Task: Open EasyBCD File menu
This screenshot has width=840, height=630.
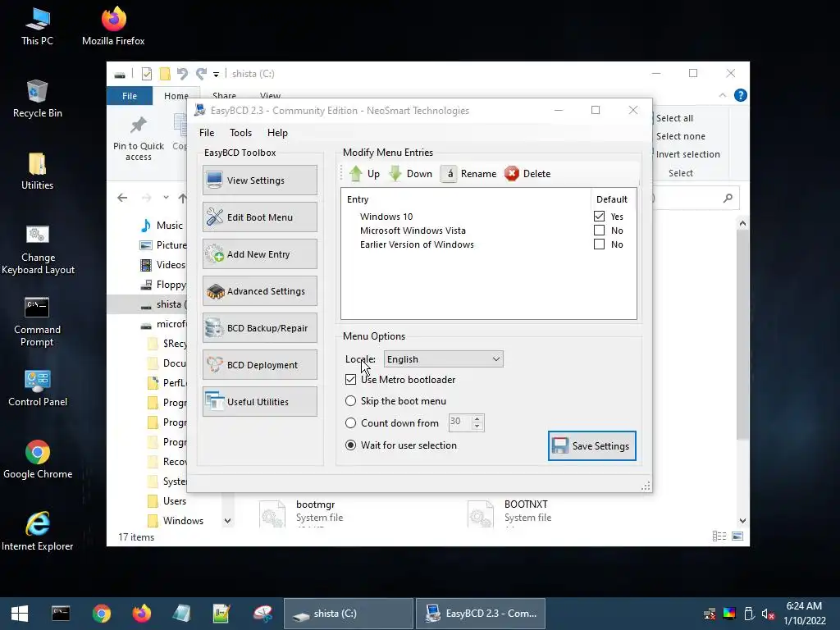Action: point(207,133)
